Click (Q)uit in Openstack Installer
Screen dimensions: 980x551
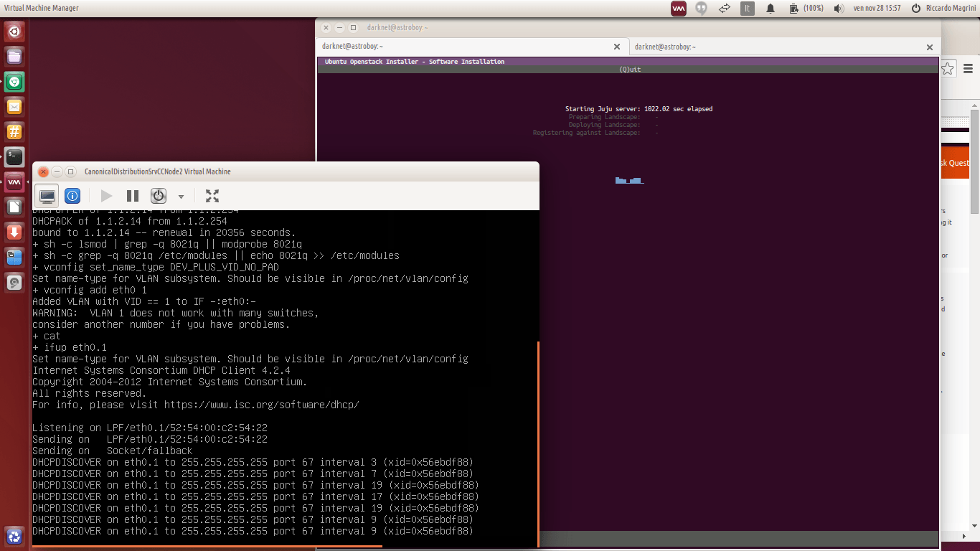630,70
